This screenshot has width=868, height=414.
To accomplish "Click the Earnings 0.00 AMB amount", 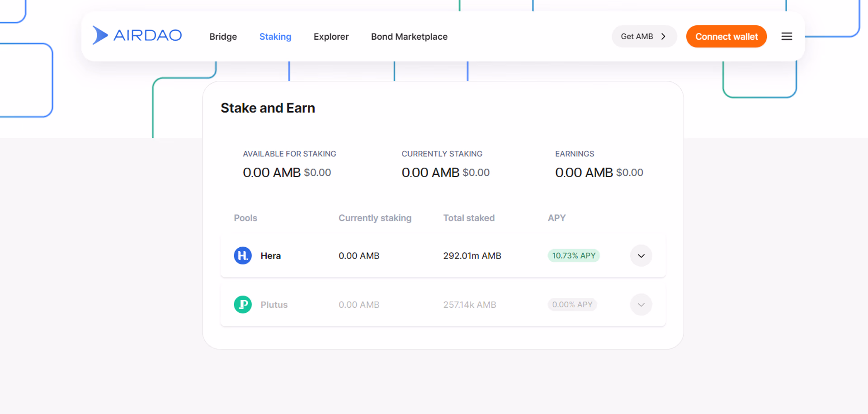I will (584, 173).
